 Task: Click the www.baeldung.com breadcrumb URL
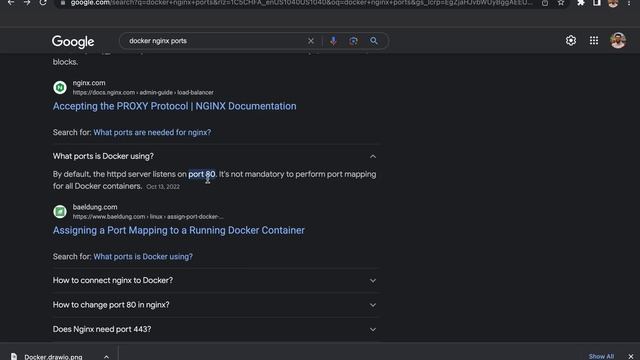[x=148, y=217]
